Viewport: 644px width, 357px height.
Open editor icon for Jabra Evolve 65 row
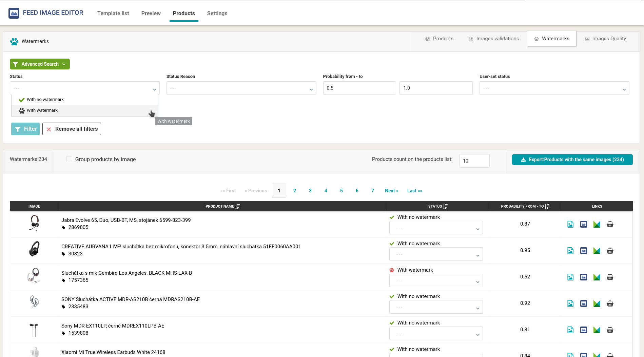coord(584,224)
